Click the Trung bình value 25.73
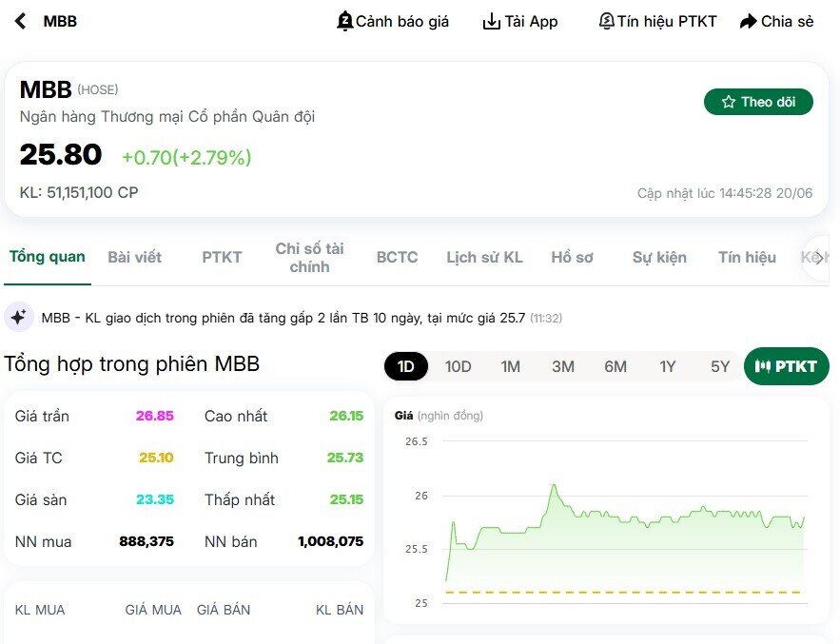The height and width of the screenshot is (644, 840). click(x=345, y=458)
